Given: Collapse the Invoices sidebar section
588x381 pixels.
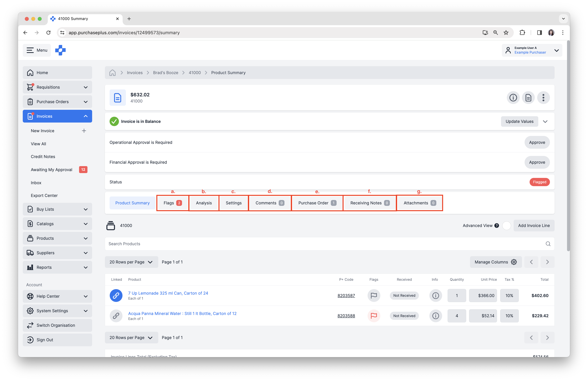Looking at the screenshot, I should pyautogui.click(x=86, y=116).
